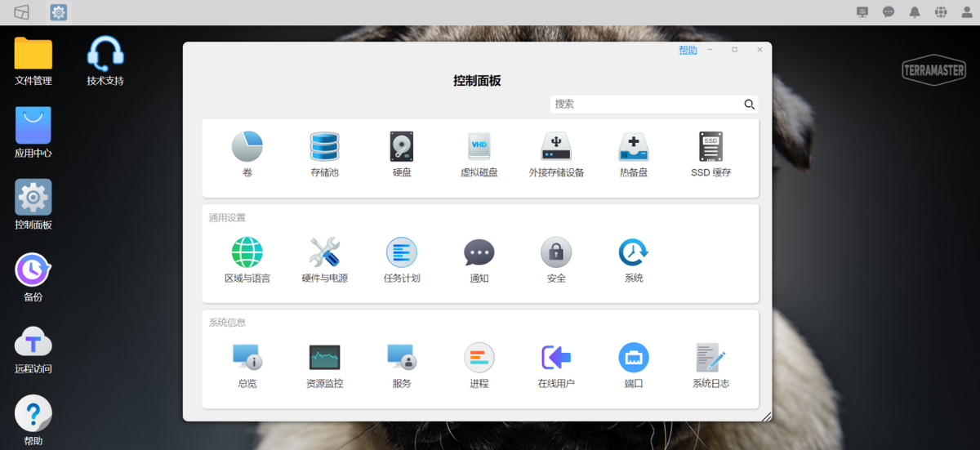The width and height of the screenshot is (980, 450).
Task: Open the 在线用户 online users icon
Action: point(556,357)
